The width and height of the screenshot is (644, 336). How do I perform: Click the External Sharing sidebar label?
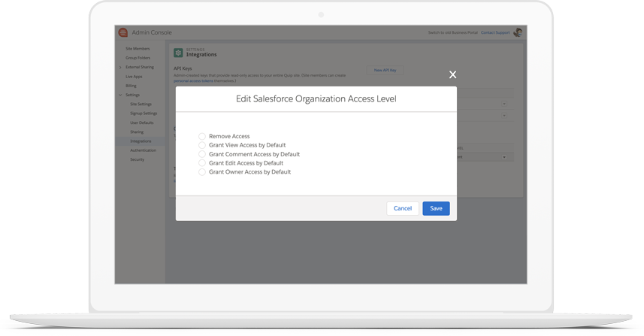tap(140, 67)
